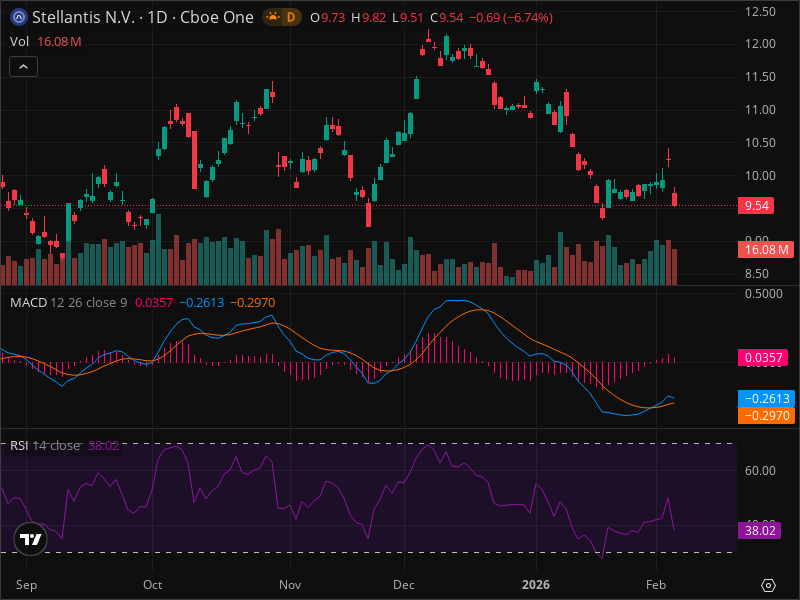Click the high price value H9.82
800x600 pixels.
click(x=368, y=17)
